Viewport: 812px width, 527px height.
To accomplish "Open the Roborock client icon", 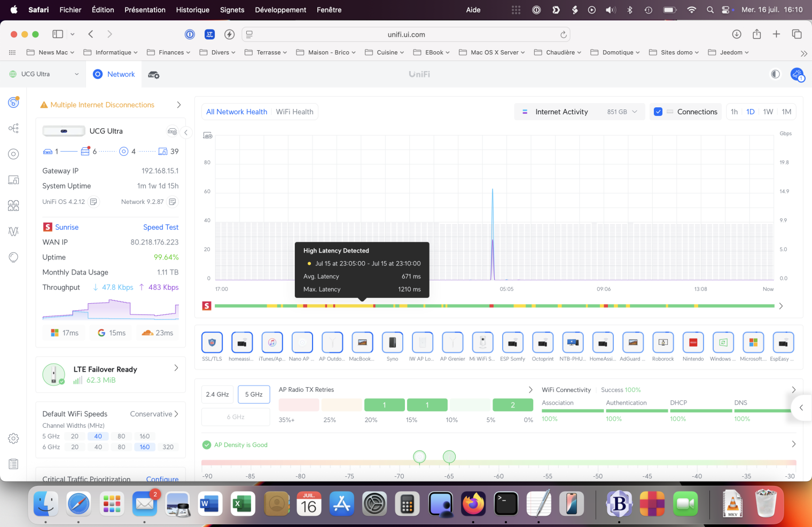I will click(663, 343).
